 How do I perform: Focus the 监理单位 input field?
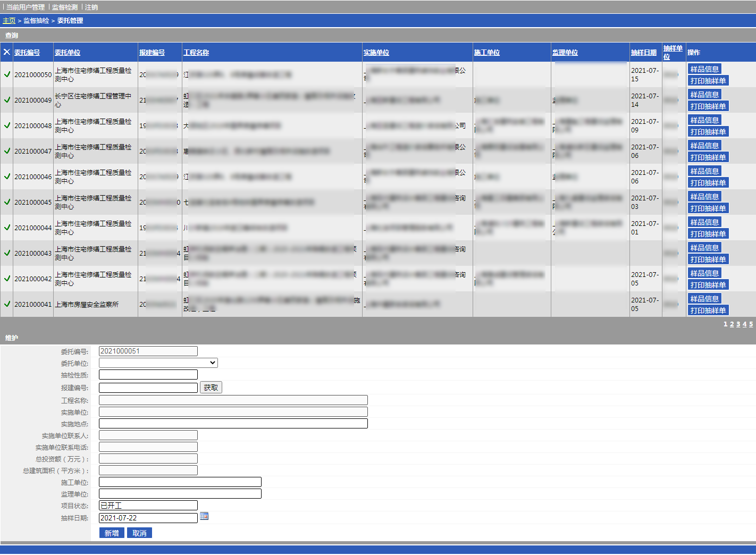pos(180,494)
